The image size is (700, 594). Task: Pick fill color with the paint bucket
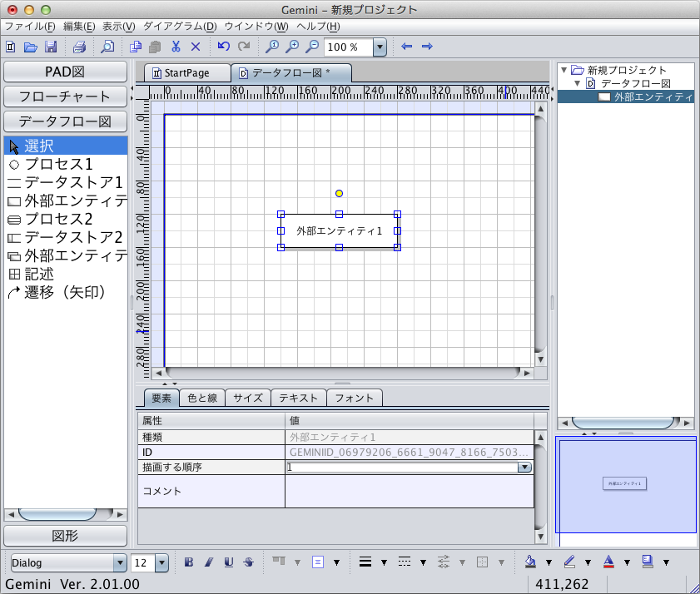pos(530,562)
